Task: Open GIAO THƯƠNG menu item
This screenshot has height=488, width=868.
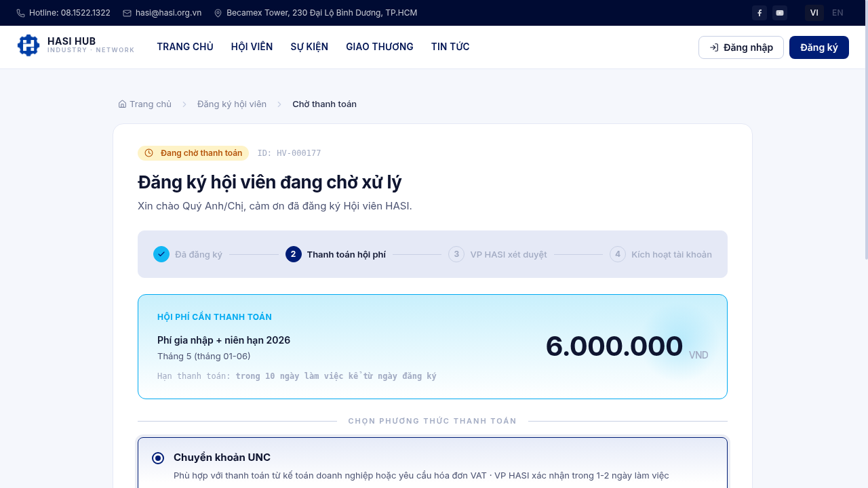Action: 380,47
